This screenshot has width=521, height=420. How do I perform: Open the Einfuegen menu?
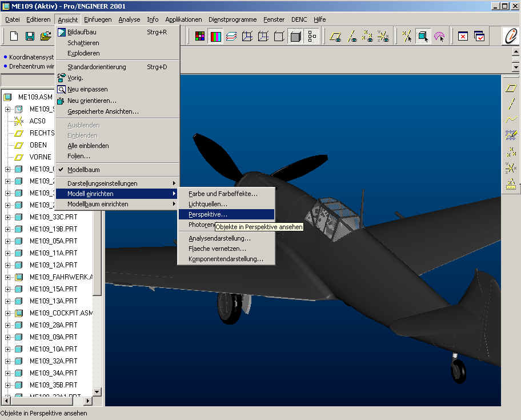click(x=98, y=19)
